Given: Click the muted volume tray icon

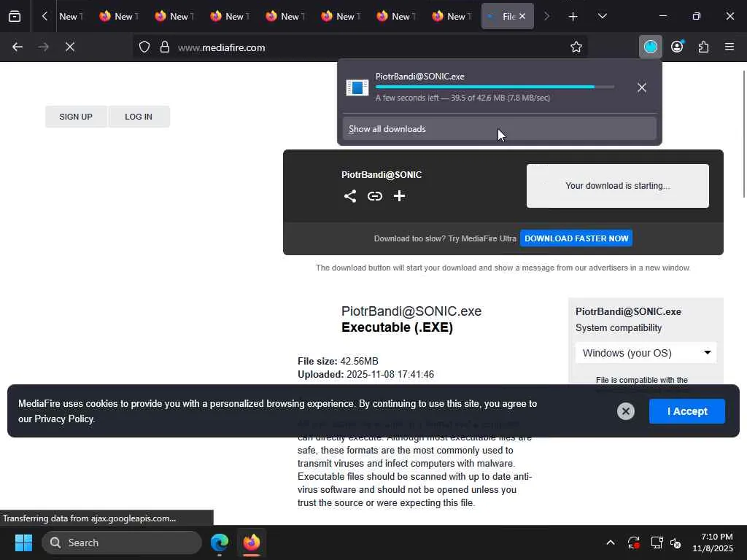Looking at the screenshot, I should pos(676,542).
